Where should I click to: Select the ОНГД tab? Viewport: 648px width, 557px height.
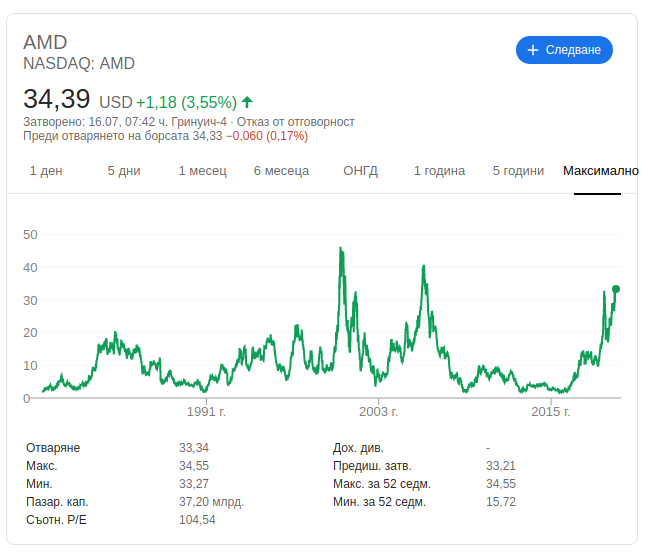[x=360, y=171]
